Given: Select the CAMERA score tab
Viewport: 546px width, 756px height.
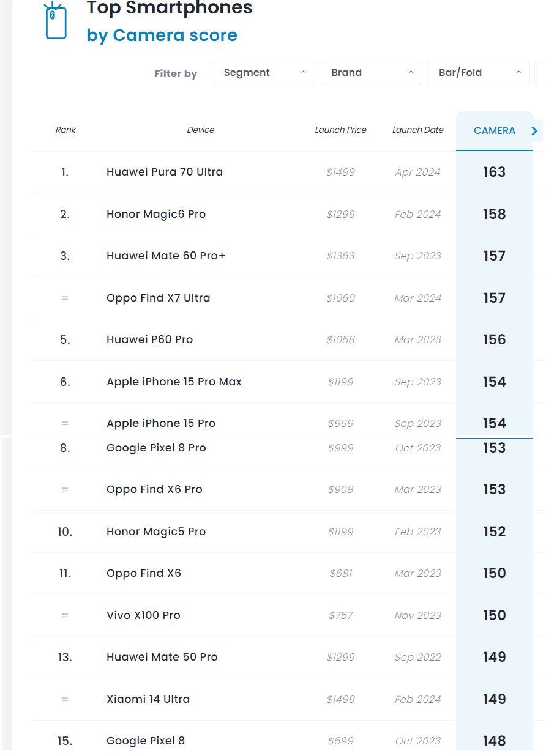Looking at the screenshot, I should [x=494, y=131].
